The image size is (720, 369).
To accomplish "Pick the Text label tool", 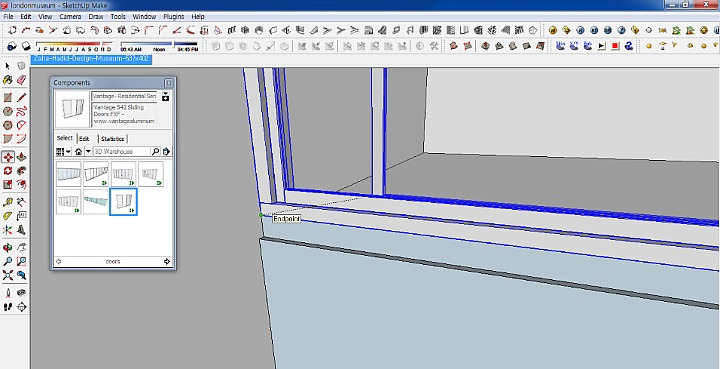I will pyautogui.click(x=21, y=216).
